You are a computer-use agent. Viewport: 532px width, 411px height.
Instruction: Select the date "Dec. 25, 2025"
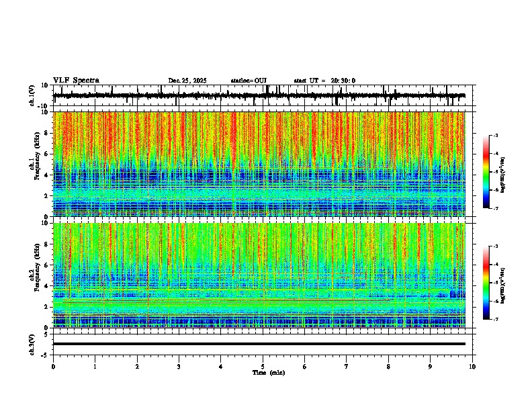click(187, 81)
